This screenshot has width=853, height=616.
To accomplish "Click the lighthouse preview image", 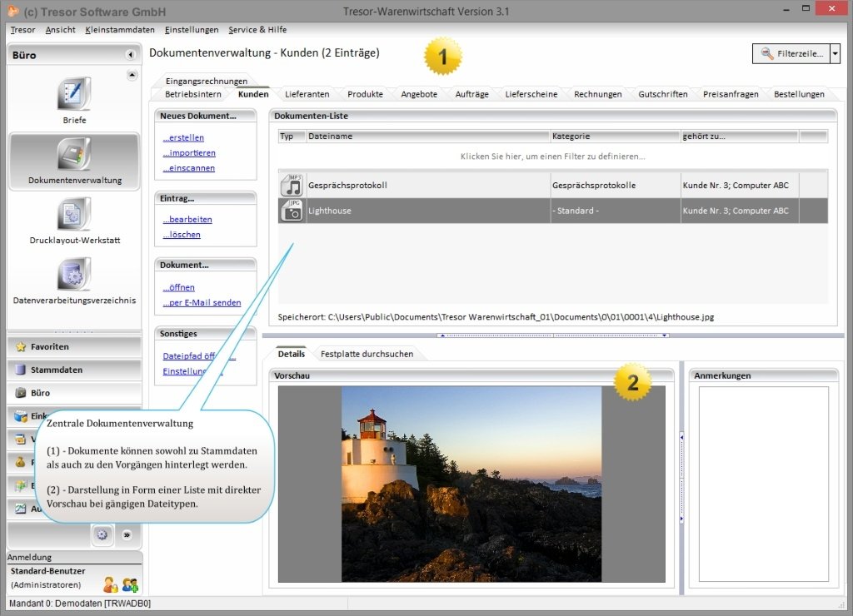I will 471,484.
